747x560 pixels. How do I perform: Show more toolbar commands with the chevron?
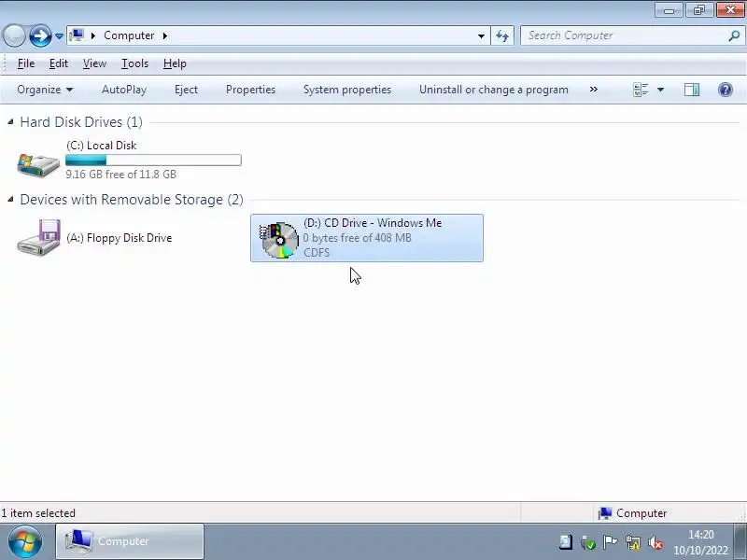pos(593,90)
